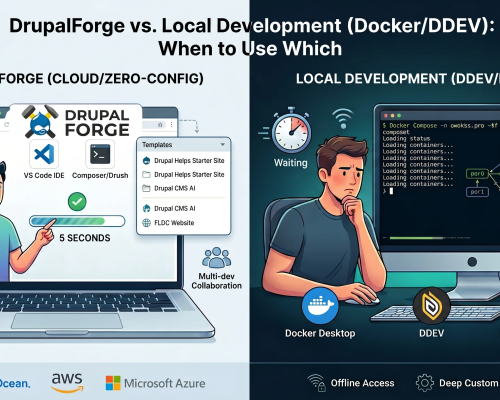The height and width of the screenshot is (400, 500).
Task: Open the DDEV logo icon
Action: click(432, 306)
